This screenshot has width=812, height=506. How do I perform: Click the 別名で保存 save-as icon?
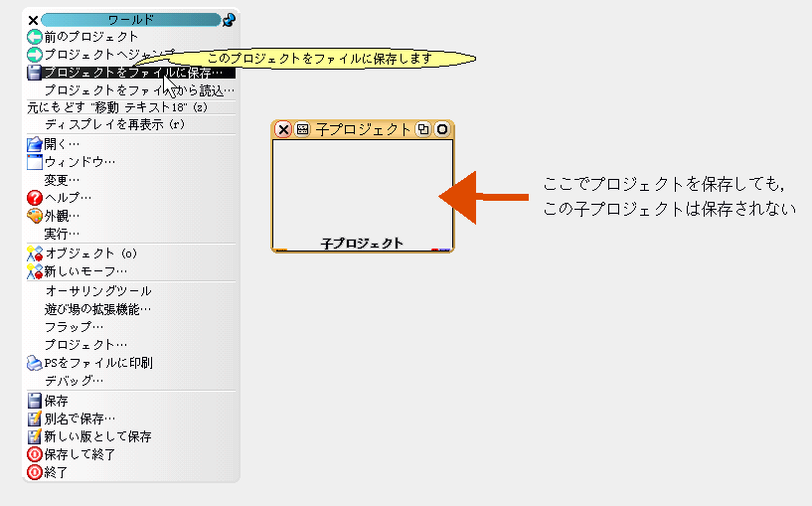click(35, 419)
